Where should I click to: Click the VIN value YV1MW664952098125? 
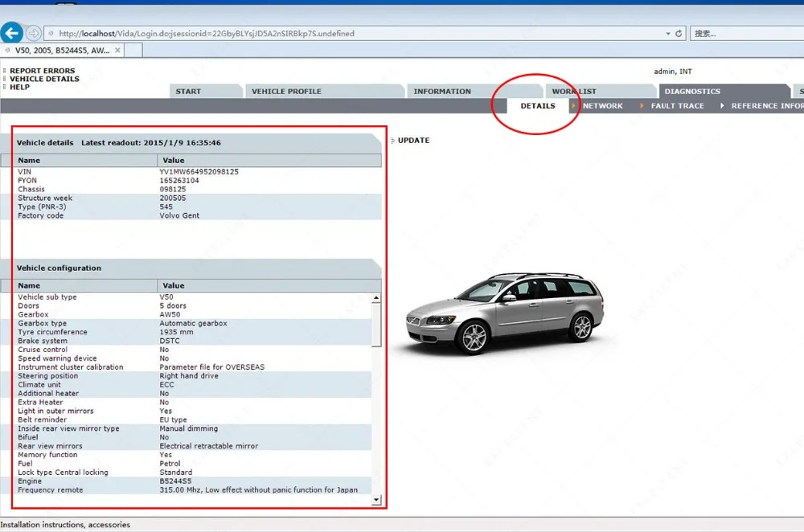pos(199,172)
